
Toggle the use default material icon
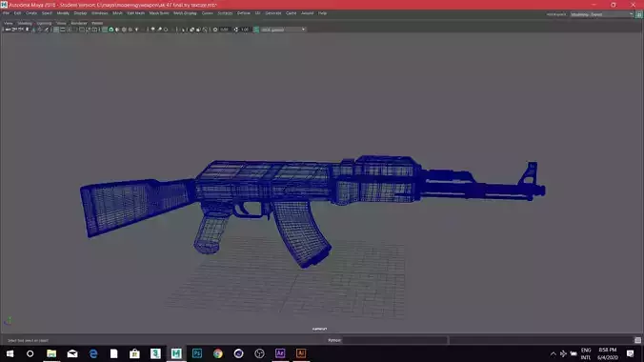pos(117,30)
